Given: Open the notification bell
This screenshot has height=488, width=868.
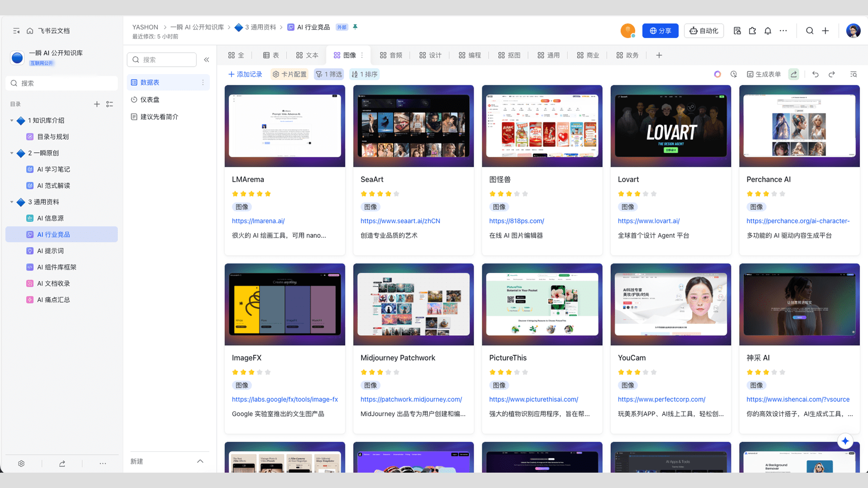Looking at the screenshot, I should (x=768, y=31).
